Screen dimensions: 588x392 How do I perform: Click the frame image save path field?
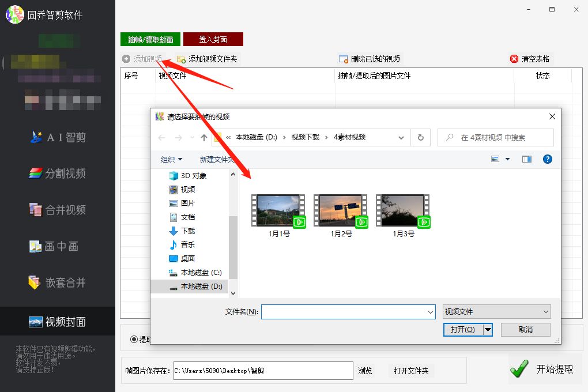(x=263, y=371)
